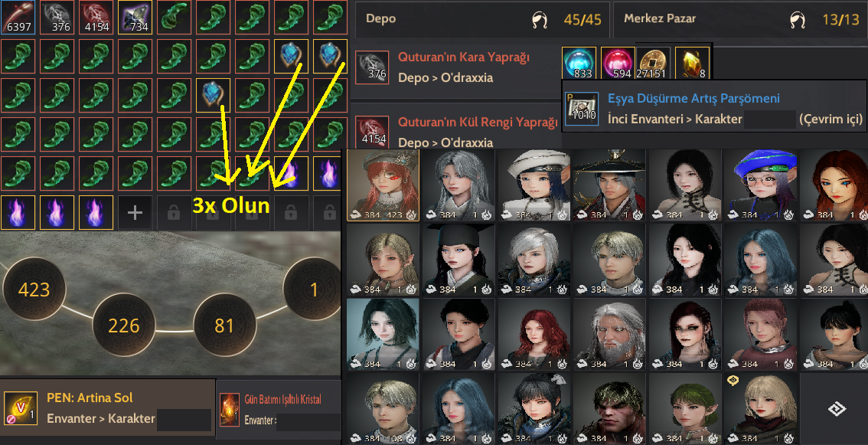Click the first locked inventory slot
The width and height of the screenshot is (868, 445).
pos(174,212)
